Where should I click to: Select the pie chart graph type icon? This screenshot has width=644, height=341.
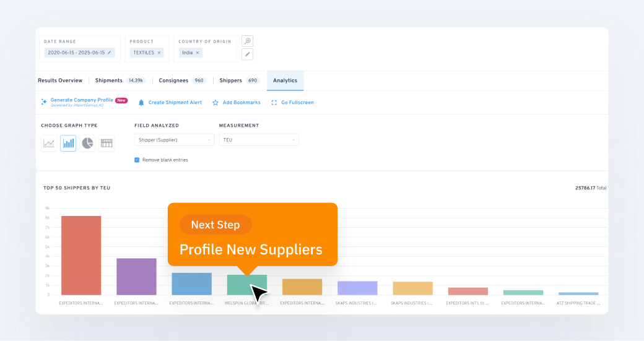tap(87, 143)
